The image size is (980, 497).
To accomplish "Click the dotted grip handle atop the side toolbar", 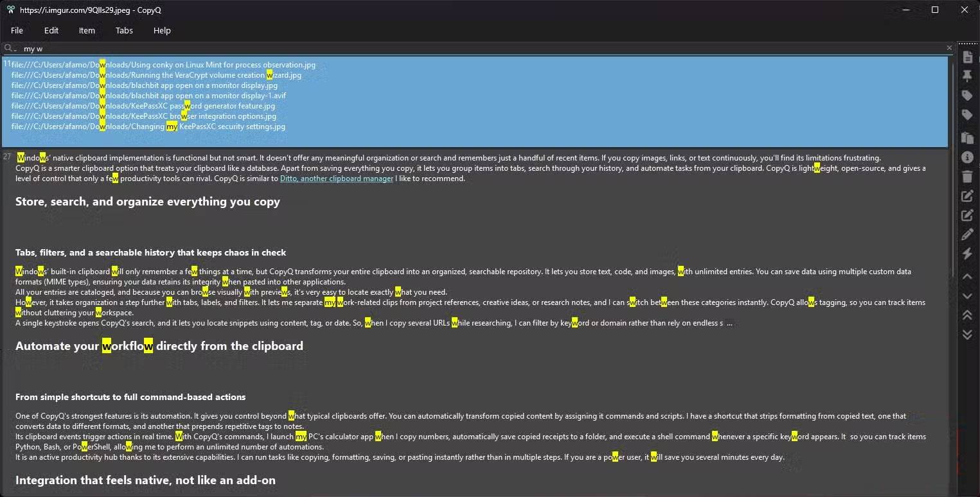I will [967, 44].
